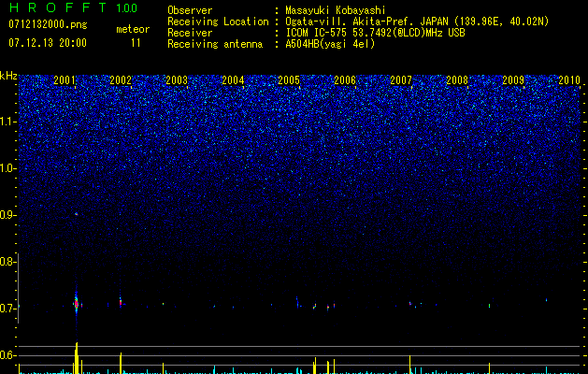Click the 1.0 frequency axis label
The width and height of the screenshot is (588, 374).
[x=7, y=168]
